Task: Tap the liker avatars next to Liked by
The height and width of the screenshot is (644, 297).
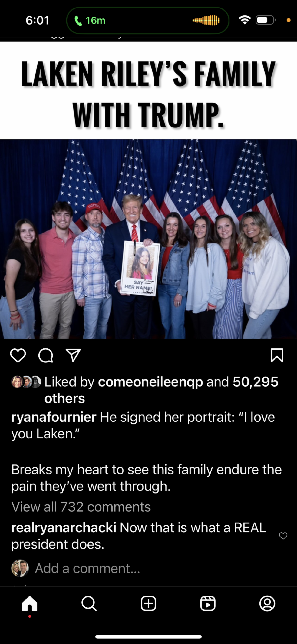Action: pyautogui.click(x=26, y=382)
